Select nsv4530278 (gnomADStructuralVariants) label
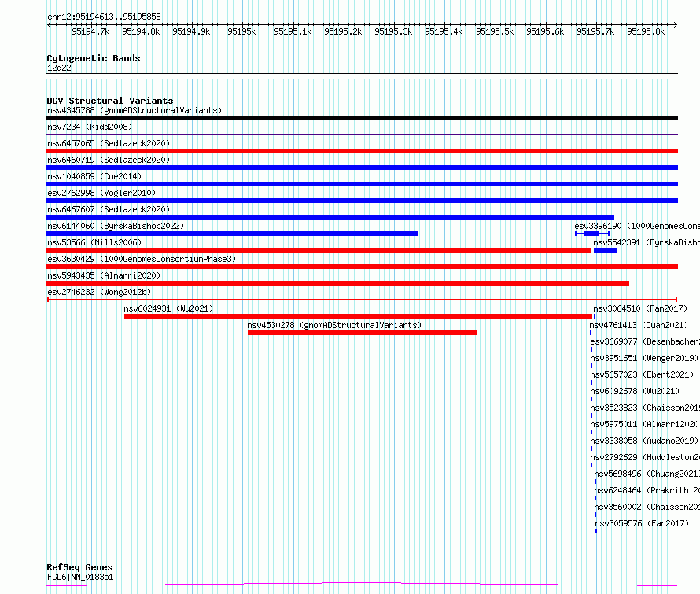Viewport: 700px width, 594px height. point(334,325)
